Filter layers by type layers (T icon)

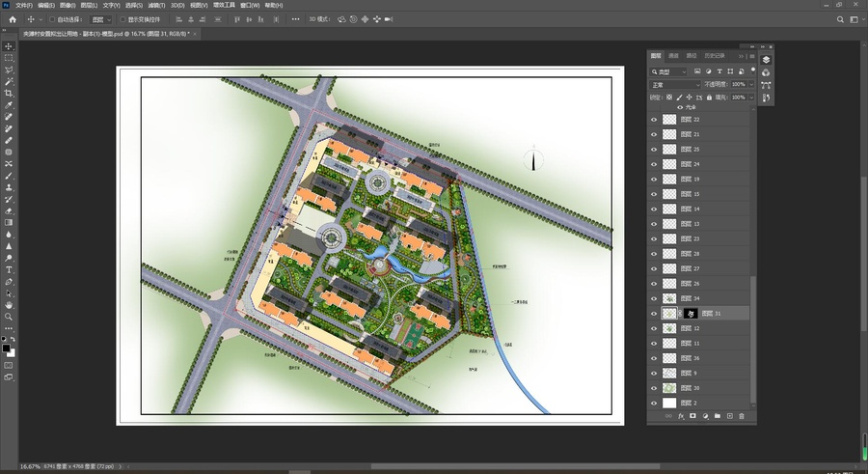pos(719,71)
